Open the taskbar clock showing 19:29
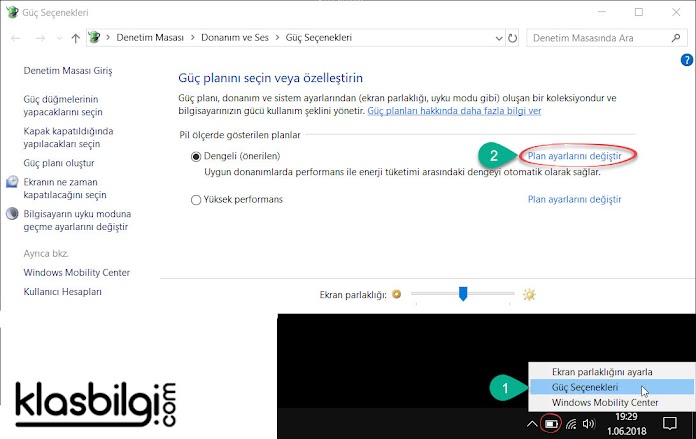The height and width of the screenshot is (439, 696). click(626, 423)
